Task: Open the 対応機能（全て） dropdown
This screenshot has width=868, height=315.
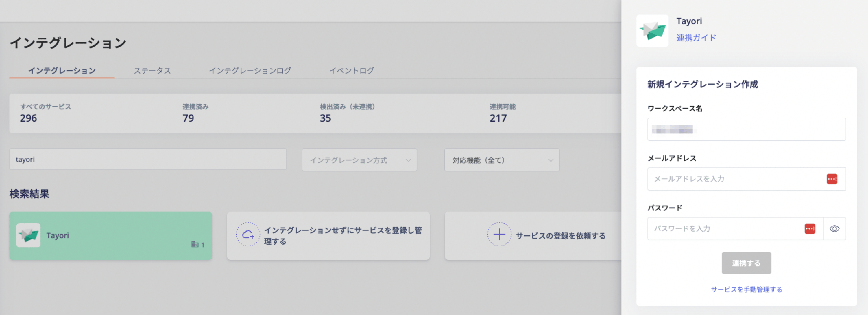Action: click(x=502, y=160)
